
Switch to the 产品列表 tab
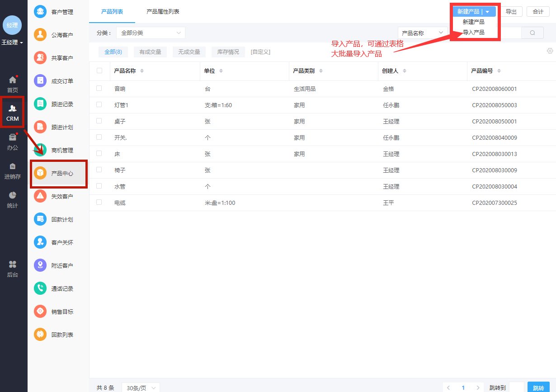[x=112, y=12]
